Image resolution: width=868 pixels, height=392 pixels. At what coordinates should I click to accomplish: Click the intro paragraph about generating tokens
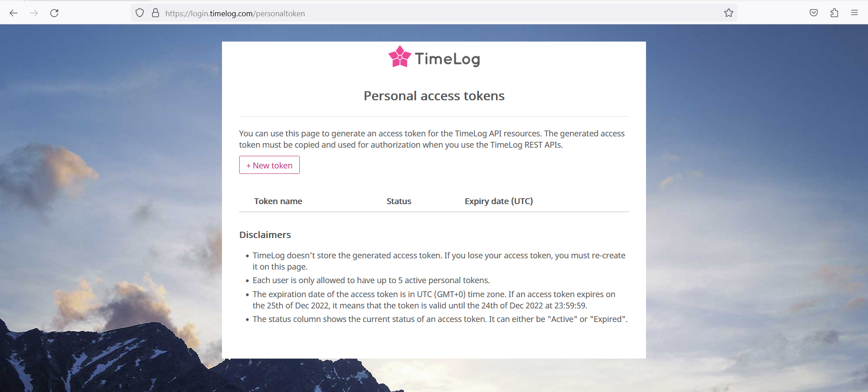click(x=432, y=139)
